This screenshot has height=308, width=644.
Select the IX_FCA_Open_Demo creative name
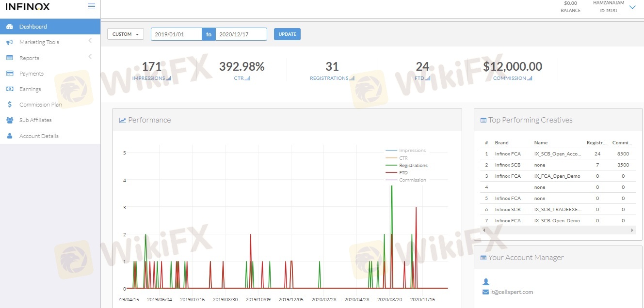(557, 176)
